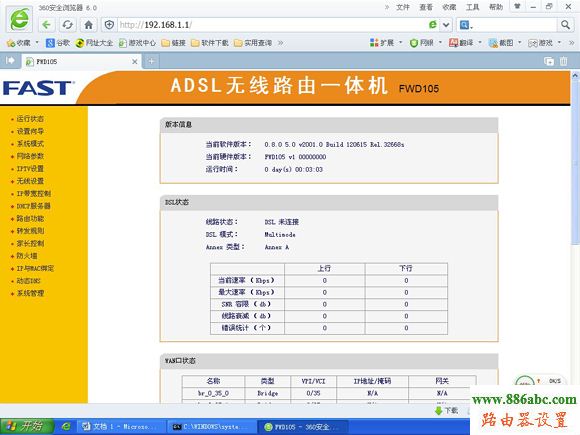Open the 软件下载 bookmarks folder
580x435 pixels.
[x=210, y=43]
